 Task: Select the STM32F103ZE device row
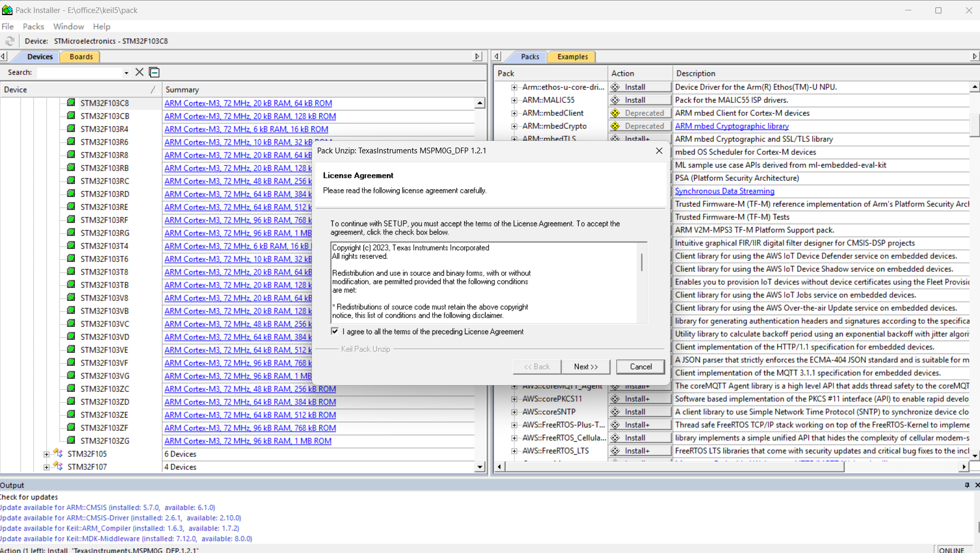pyautogui.click(x=104, y=415)
